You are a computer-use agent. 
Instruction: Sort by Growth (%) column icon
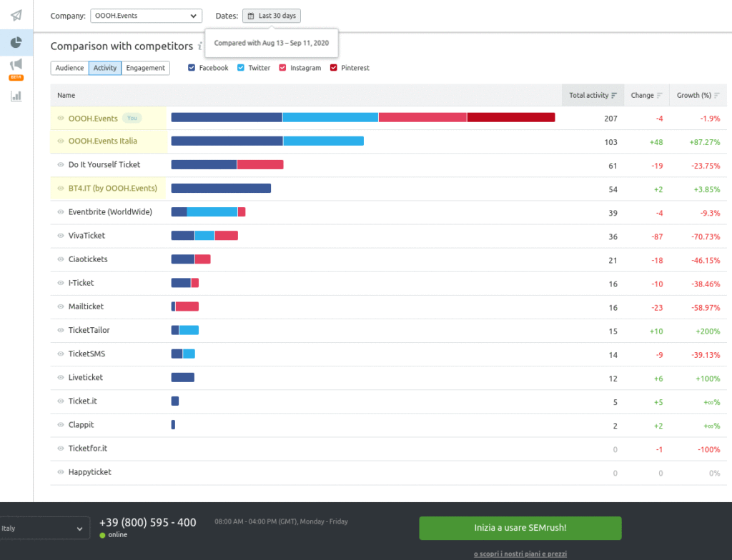point(716,96)
